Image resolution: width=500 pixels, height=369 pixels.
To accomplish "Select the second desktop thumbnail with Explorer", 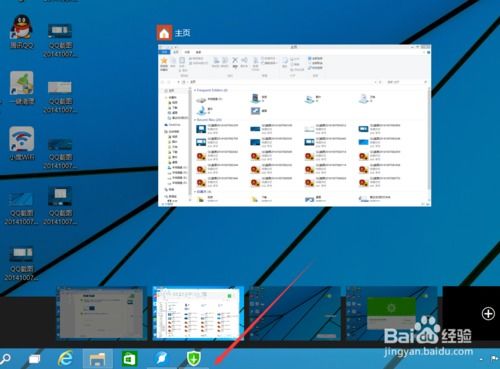I will 198,313.
